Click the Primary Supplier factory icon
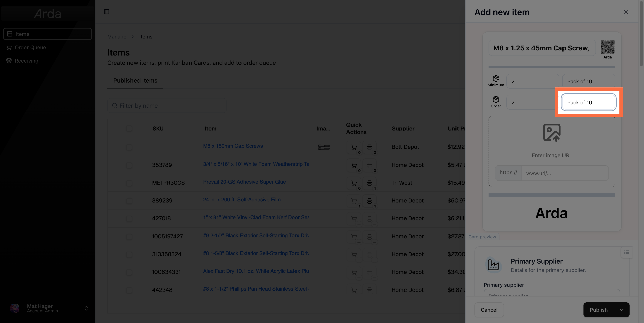This screenshot has height=323, width=644. pyautogui.click(x=493, y=265)
